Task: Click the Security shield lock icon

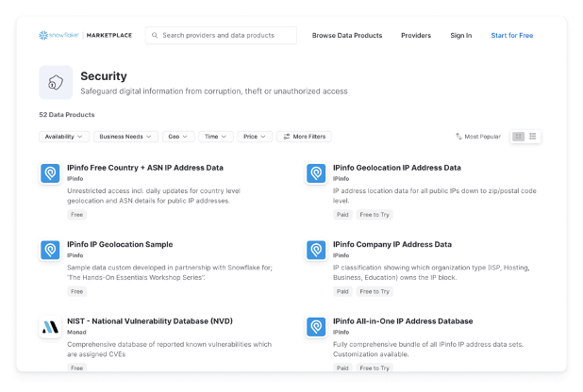Action: click(56, 83)
